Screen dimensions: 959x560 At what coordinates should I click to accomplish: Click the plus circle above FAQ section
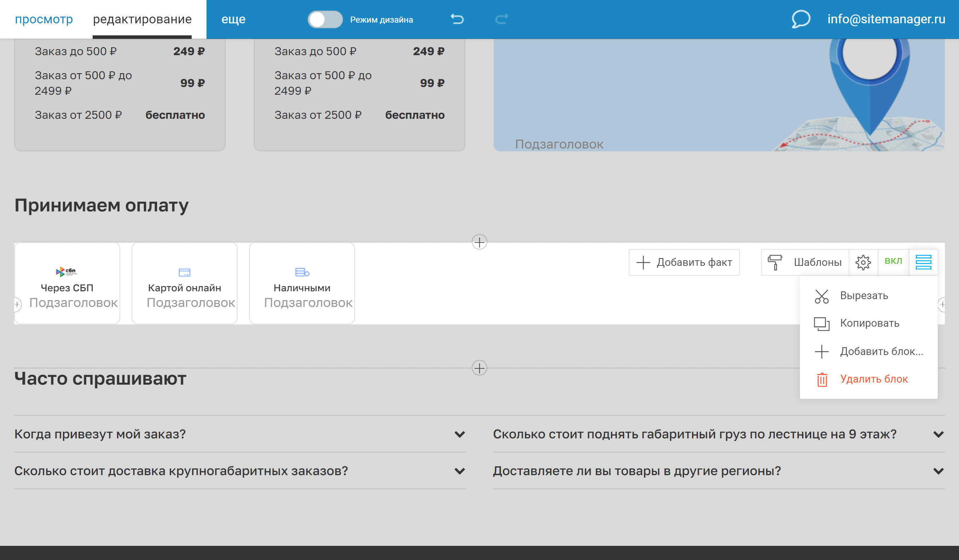(x=479, y=368)
